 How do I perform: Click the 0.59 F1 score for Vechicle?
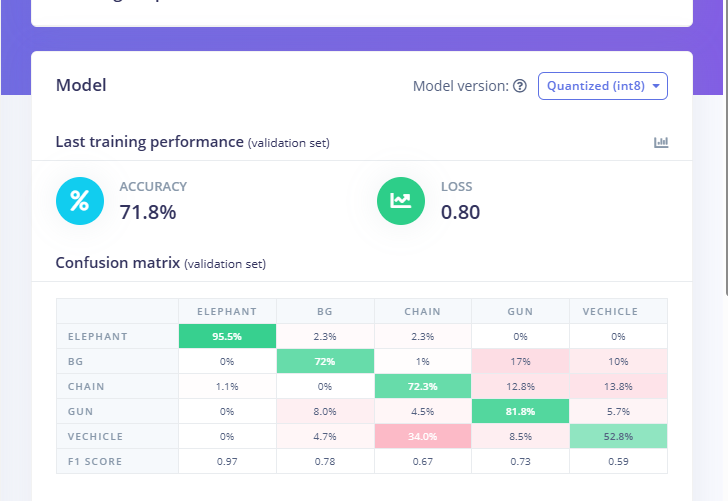point(617,461)
